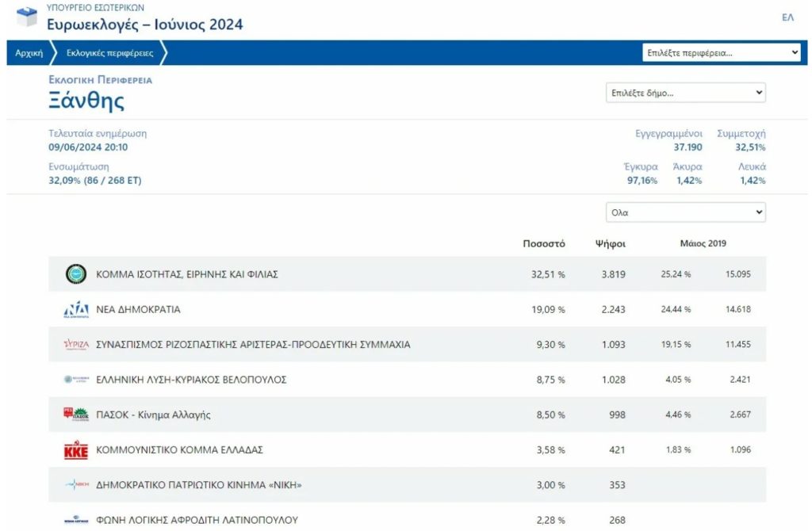Click the ΣΥΡΙΖΑ party logo
Image resolution: width=812 pixels, height=531 pixels.
(x=76, y=345)
